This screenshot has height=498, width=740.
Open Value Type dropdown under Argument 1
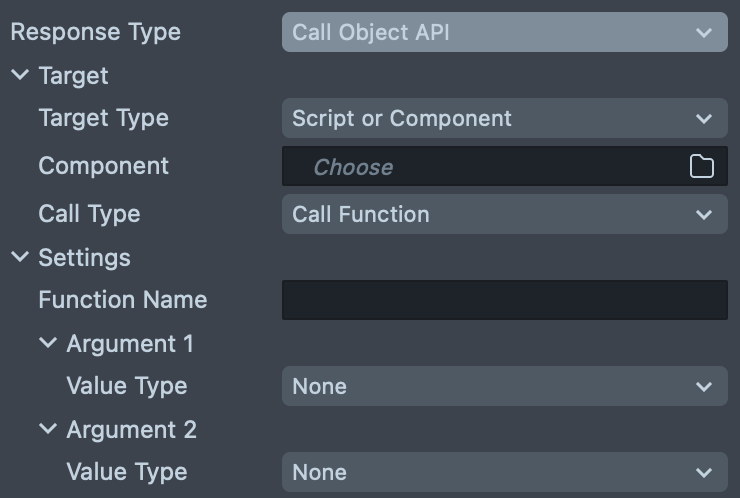click(x=504, y=386)
